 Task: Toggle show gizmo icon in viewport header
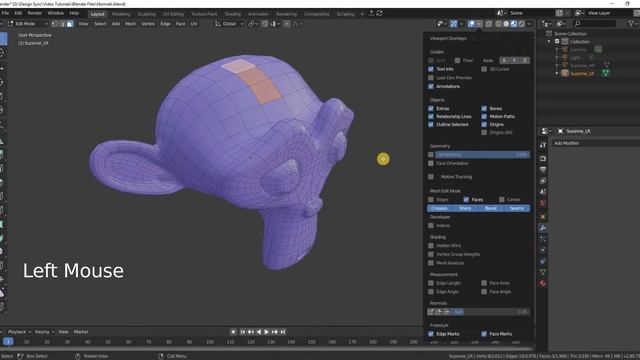[453, 24]
